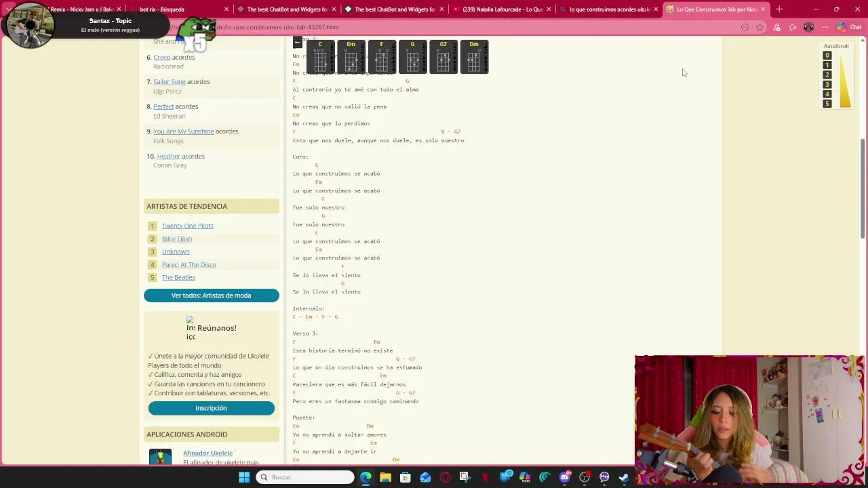Close the Lo Que Construimos Tab page

tap(763, 9)
